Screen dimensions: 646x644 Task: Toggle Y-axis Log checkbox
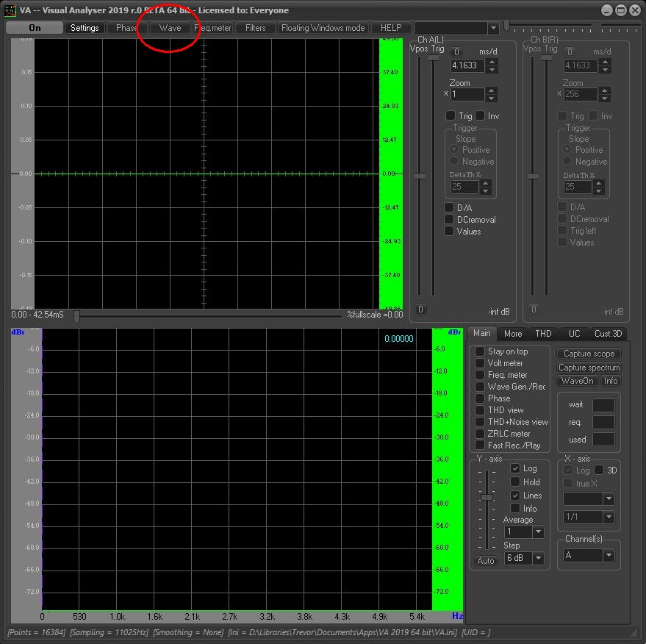[x=515, y=468]
